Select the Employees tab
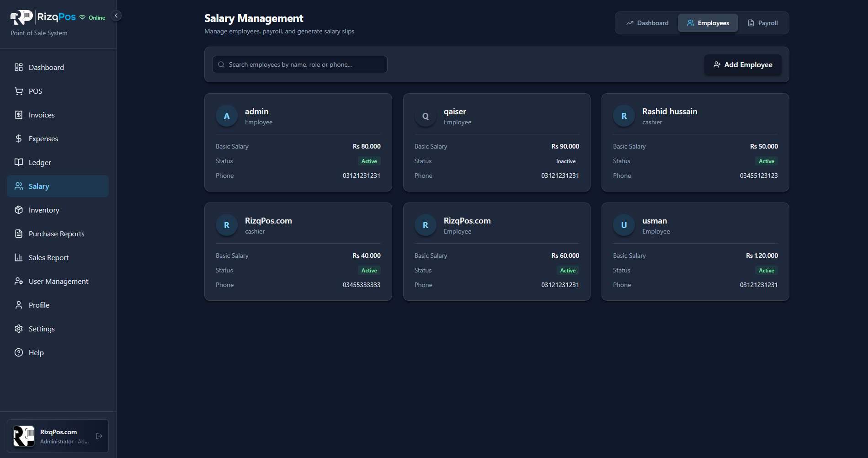This screenshot has width=868, height=458. [708, 23]
